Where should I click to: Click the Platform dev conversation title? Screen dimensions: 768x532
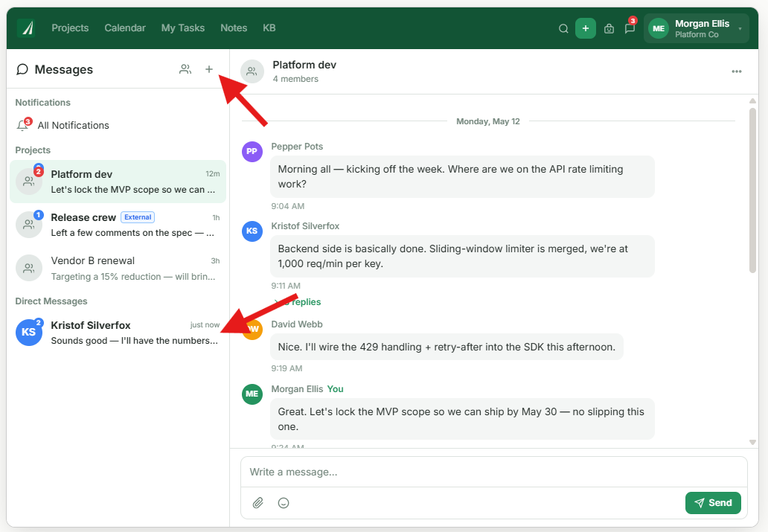(x=304, y=65)
